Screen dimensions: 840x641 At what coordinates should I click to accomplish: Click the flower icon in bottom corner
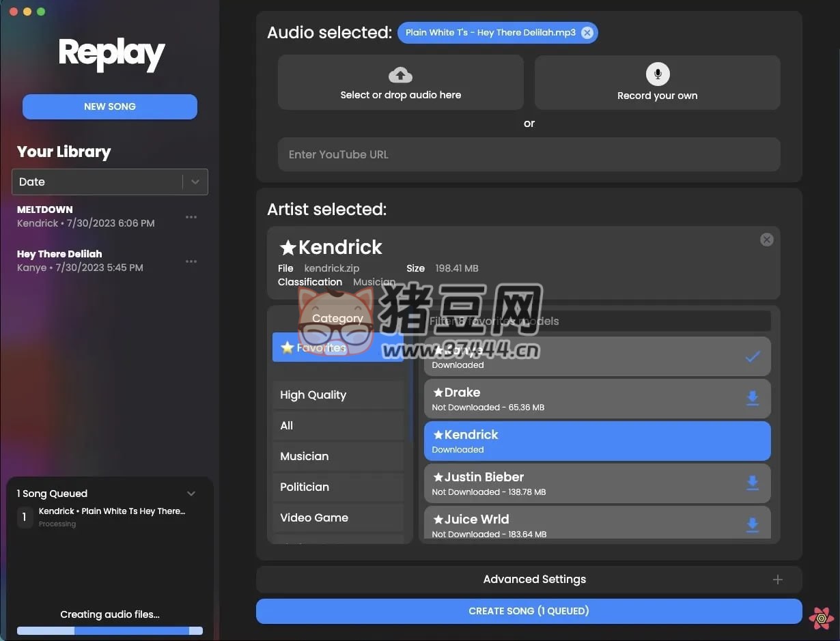point(821,618)
